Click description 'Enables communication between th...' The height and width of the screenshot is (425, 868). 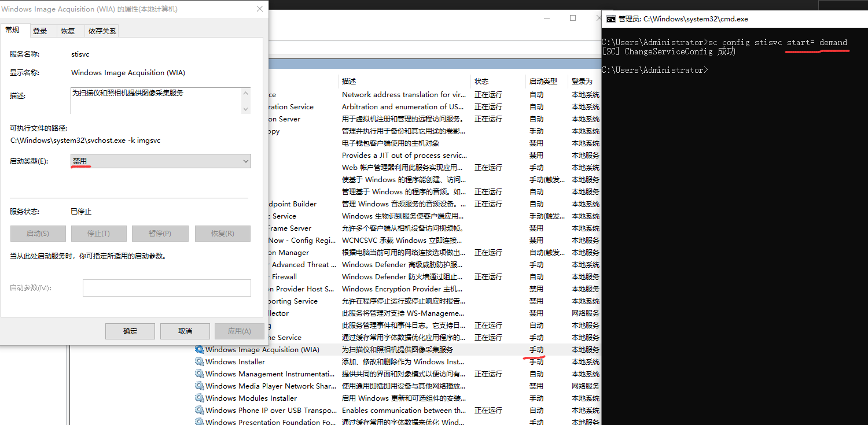tap(403, 411)
